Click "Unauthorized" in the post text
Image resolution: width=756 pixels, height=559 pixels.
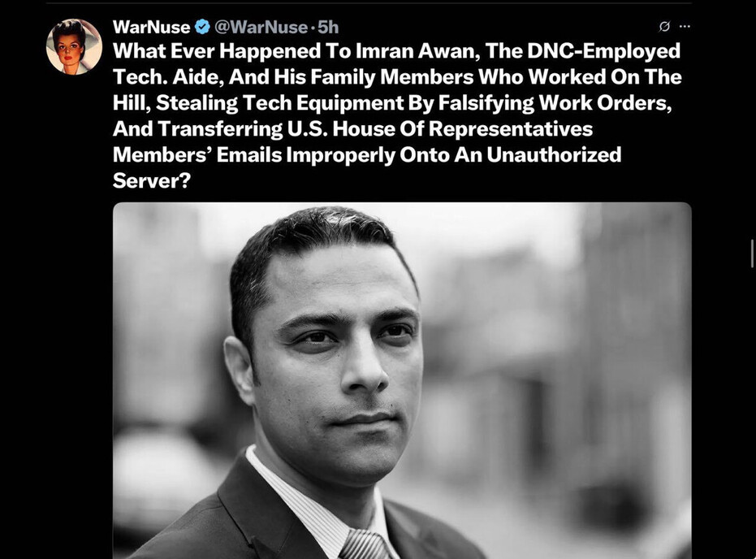tap(554, 154)
